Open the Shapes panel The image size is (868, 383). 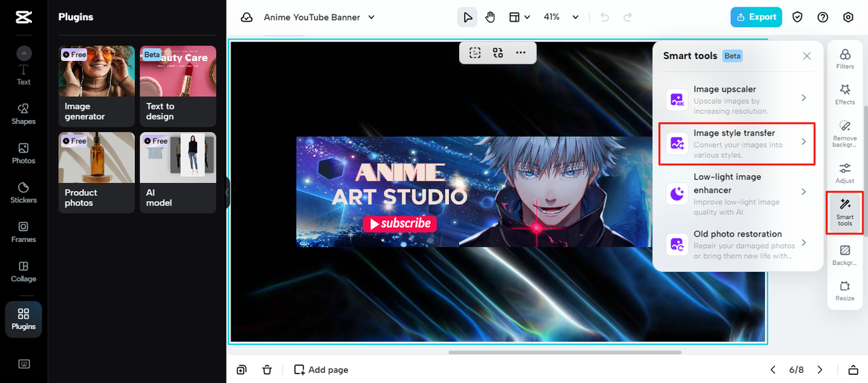pos(24,114)
